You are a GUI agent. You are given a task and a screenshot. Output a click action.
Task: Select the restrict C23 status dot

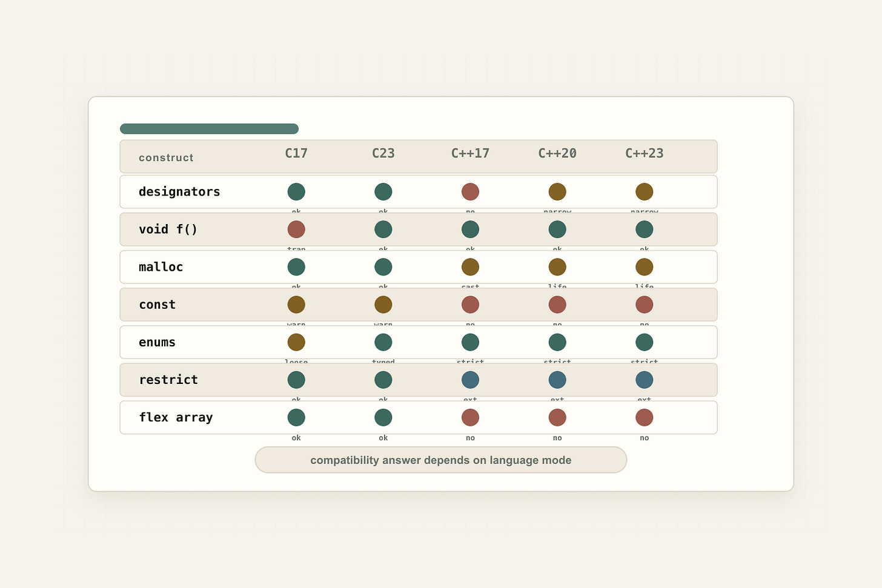[x=383, y=380]
